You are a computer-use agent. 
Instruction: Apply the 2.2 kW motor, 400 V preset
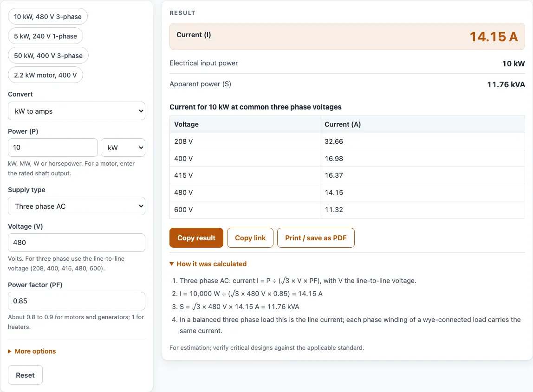point(45,75)
